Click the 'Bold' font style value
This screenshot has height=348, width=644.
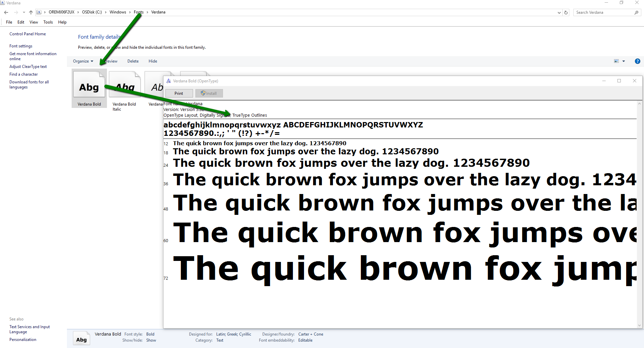click(150, 334)
